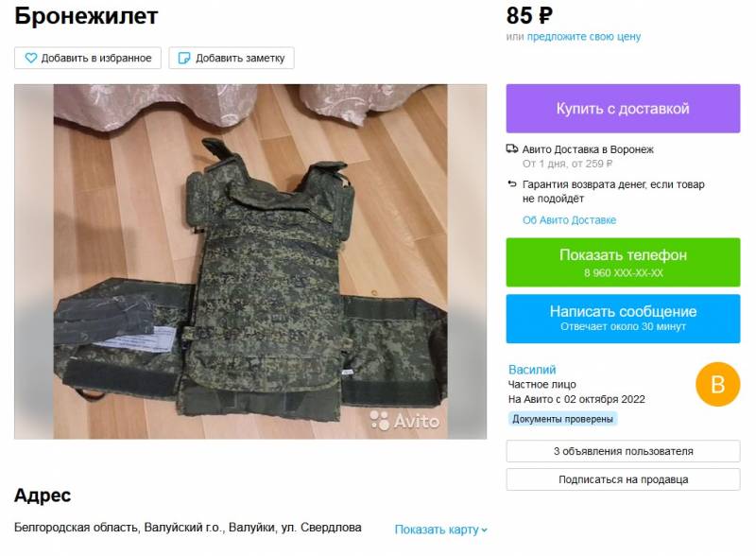The height and width of the screenshot is (556, 756).
Task: Click the Документы проверены badge
Action: coord(562,419)
